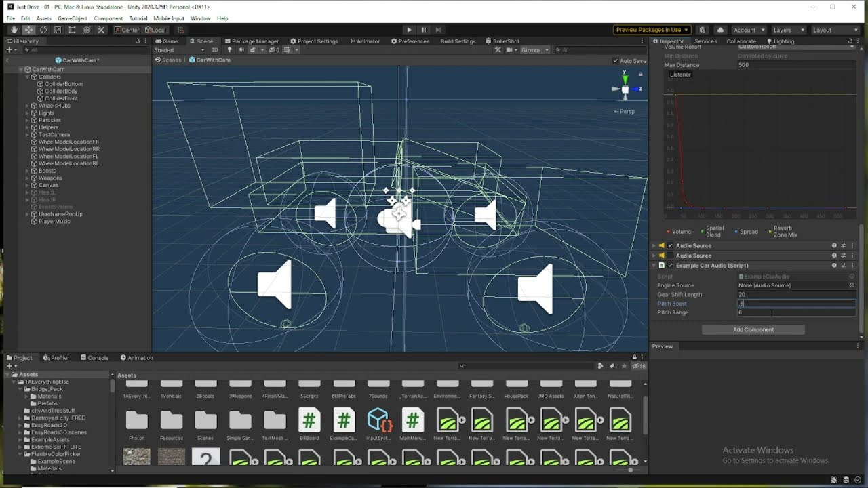The image size is (868, 488).
Task: Switch to the Animator tab
Action: pos(365,41)
